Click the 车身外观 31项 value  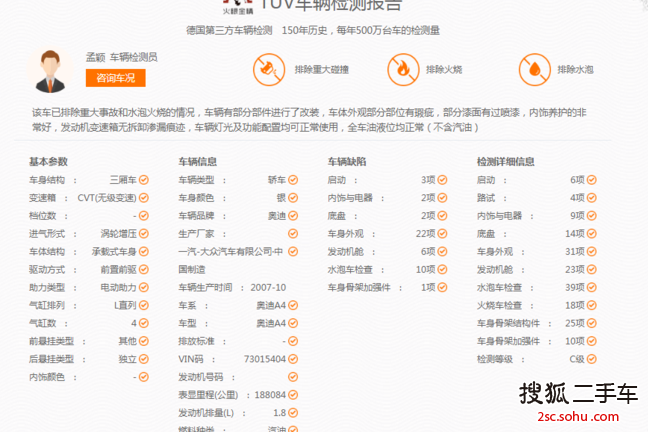click(575, 251)
